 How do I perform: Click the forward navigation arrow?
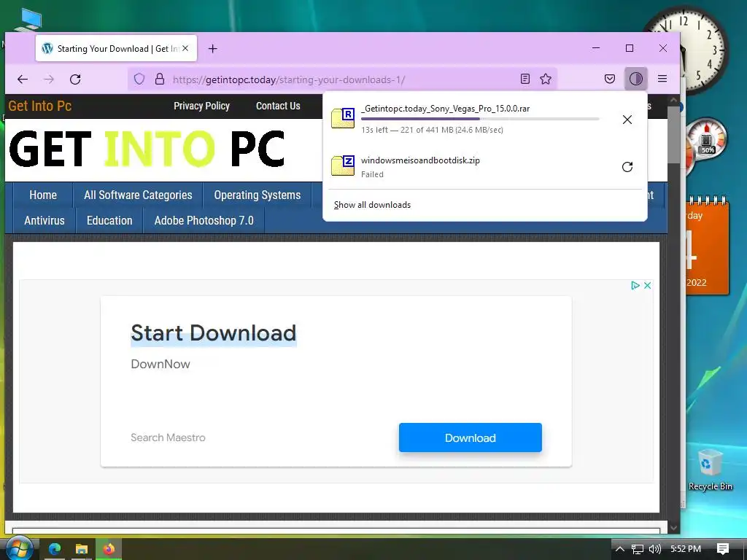coord(49,79)
